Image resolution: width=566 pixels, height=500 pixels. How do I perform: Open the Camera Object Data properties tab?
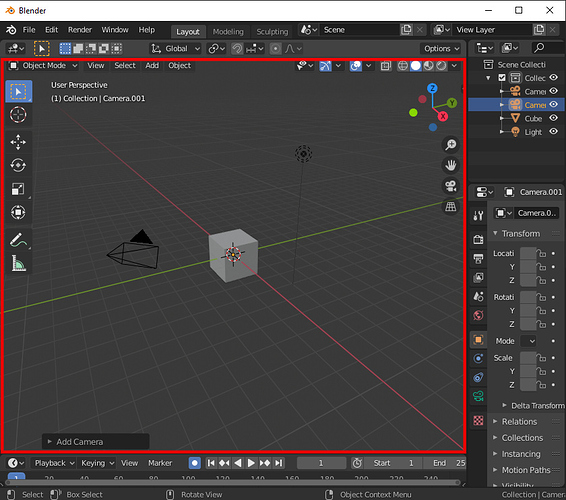tap(478, 396)
